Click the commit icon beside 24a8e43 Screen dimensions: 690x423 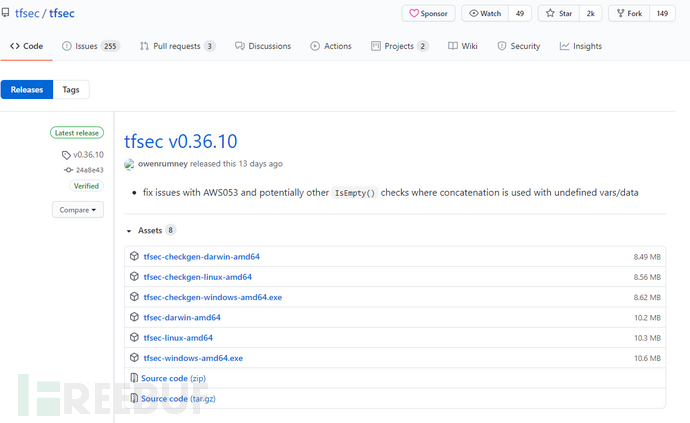(68, 170)
